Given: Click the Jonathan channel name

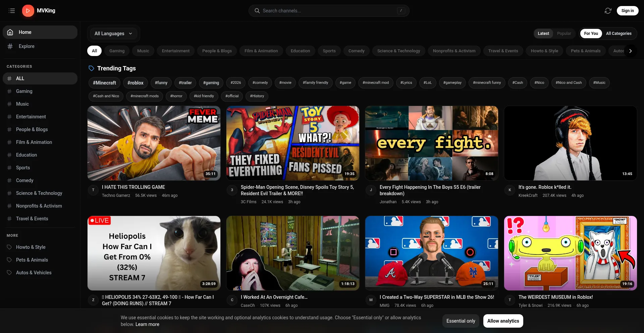Looking at the screenshot, I should click(388, 202).
